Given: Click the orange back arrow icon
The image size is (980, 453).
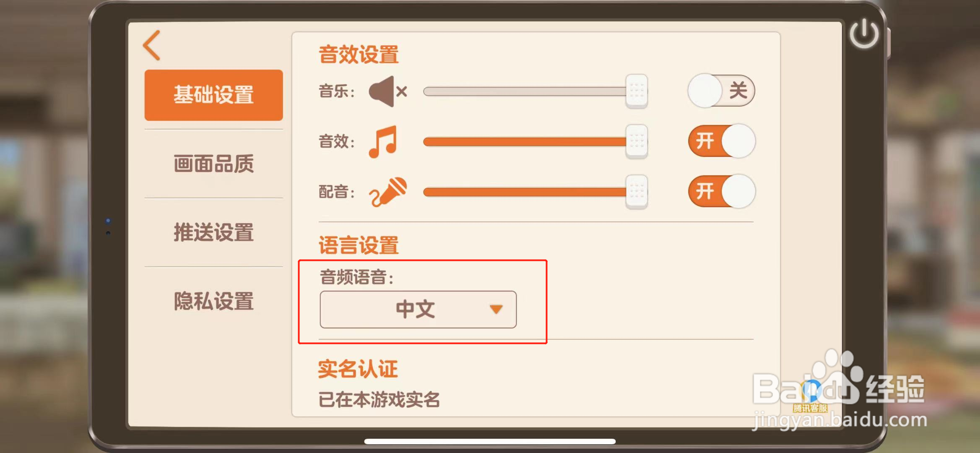Looking at the screenshot, I should tap(152, 45).
